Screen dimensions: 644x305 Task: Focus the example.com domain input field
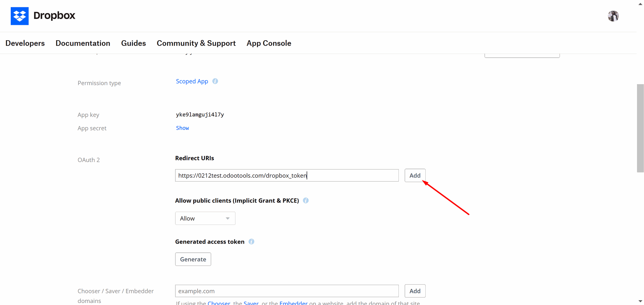pyautogui.click(x=287, y=291)
